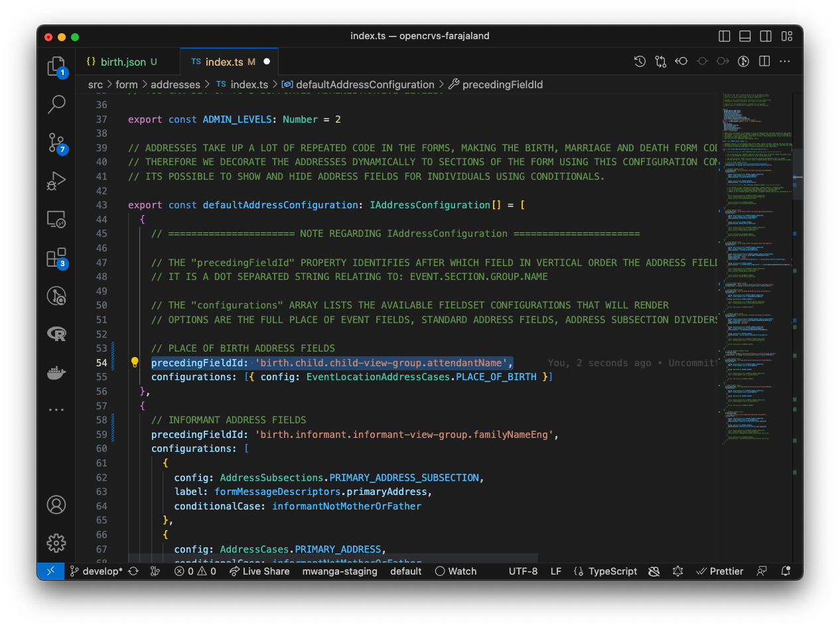Screen dimensions: 840x629
Task: Click the lightbulb code action on line 54
Action: point(135,362)
